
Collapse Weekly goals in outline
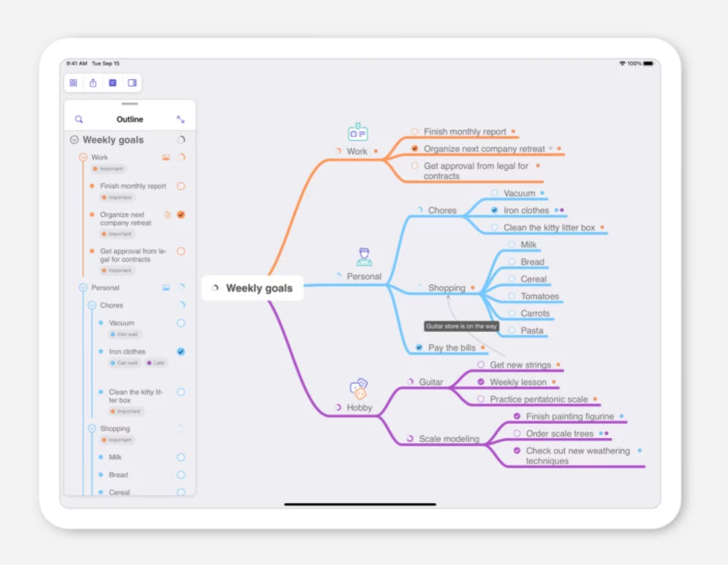pyautogui.click(x=74, y=139)
